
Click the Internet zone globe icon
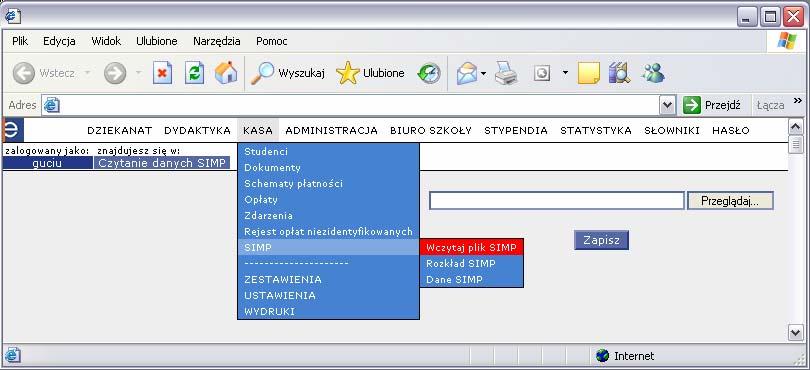pyautogui.click(x=602, y=356)
